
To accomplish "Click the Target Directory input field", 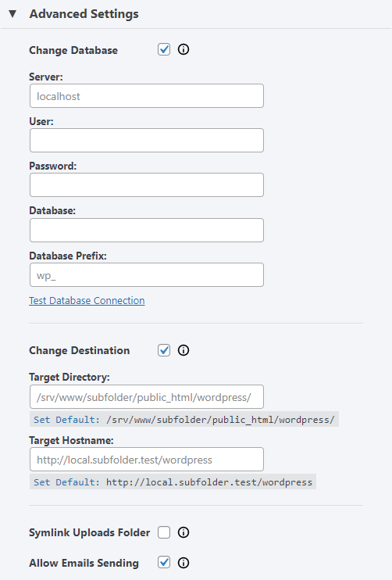I will pyautogui.click(x=147, y=396).
